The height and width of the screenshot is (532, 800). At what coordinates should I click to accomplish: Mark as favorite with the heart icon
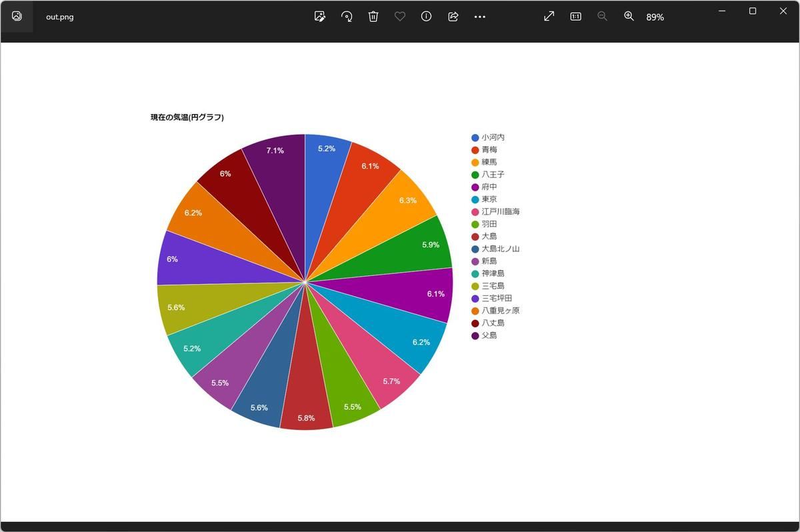point(400,16)
